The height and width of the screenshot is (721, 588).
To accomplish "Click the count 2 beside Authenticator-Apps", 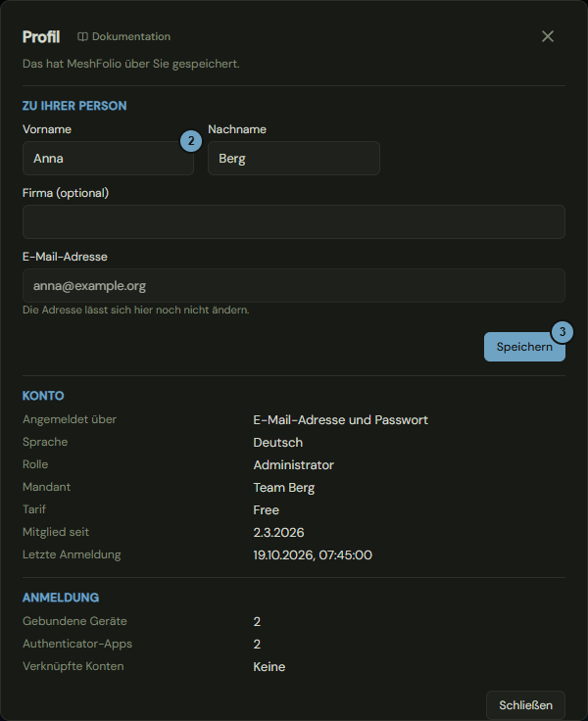I will 257,645.
